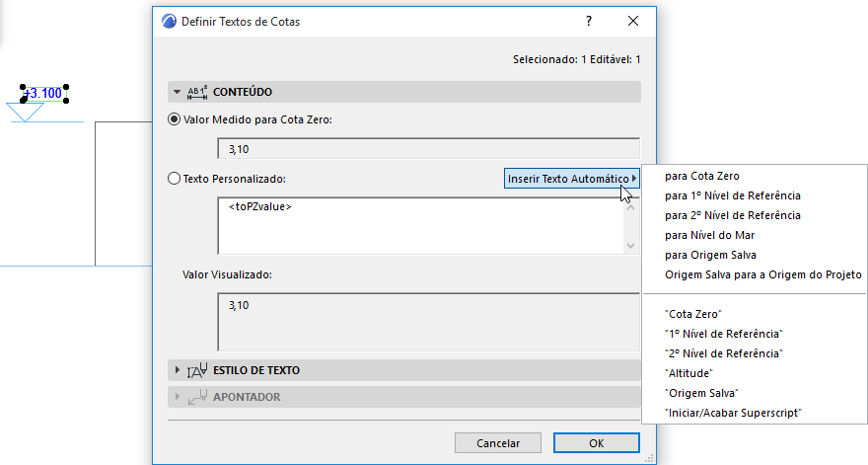Click the APONTADOR pointer icon
This screenshot has width=868, height=465.
(197, 397)
